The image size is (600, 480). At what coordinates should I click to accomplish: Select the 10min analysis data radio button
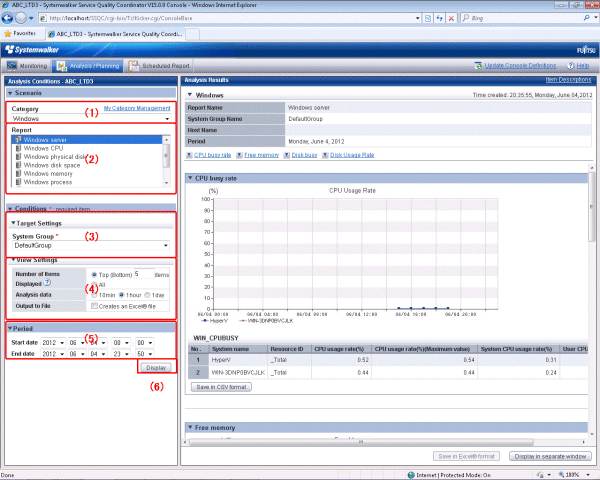pyautogui.click(x=94, y=295)
